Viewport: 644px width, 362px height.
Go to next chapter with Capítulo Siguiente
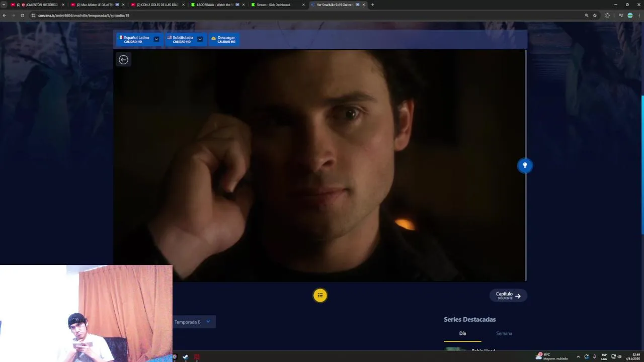pyautogui.click(x=508, y=296)
